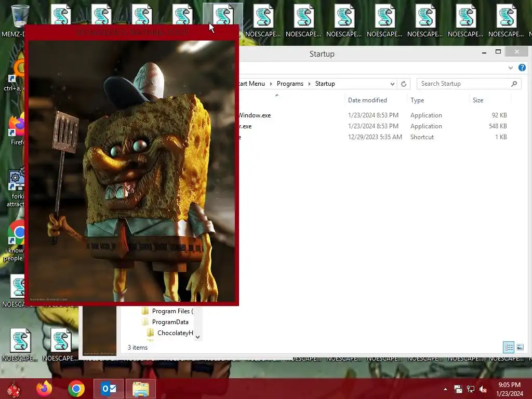This screenshot has height=399, width=532.
Task: Click the red popup window's title bar
Action: click(131, 32)
